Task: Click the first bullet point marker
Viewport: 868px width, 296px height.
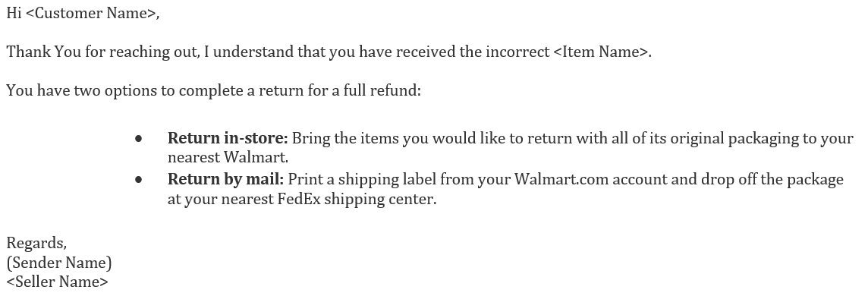Action: click(x=138, y=139)
